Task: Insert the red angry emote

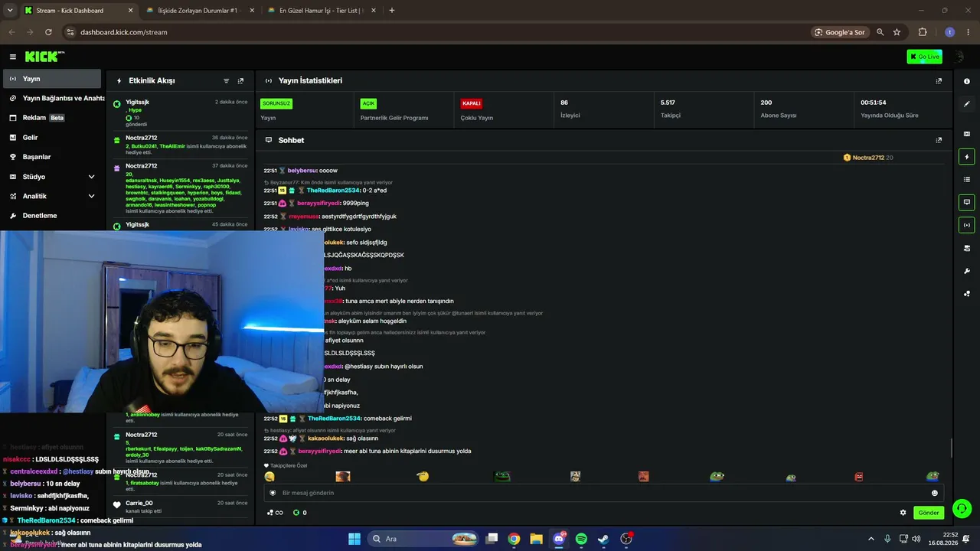Action: [859, 477]
